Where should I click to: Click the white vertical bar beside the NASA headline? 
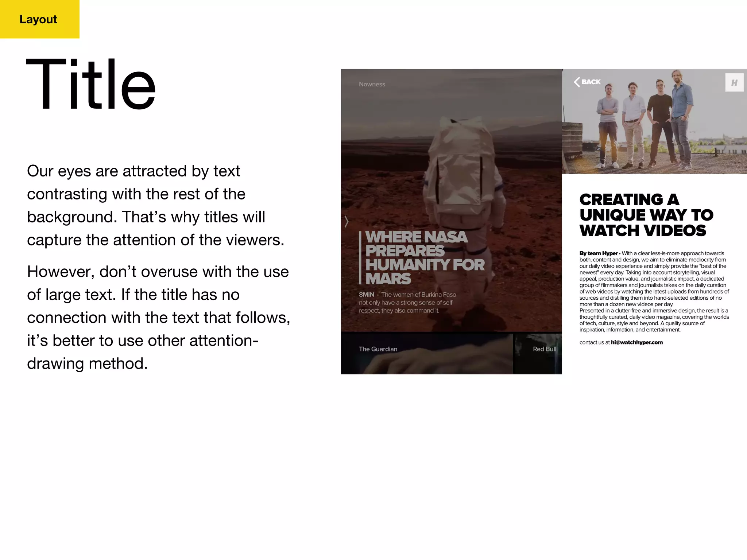point(360,257)
